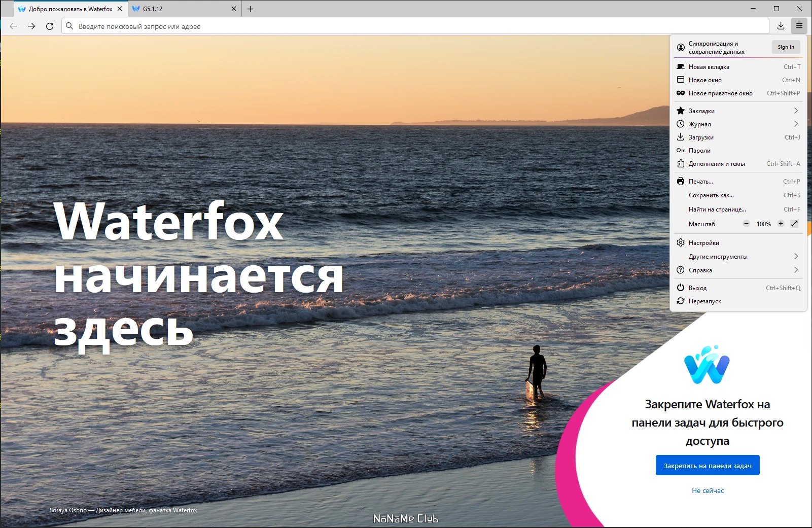Select Перезапуск menu entry
This screenshot has width=812, height=528.
(x=738, y=301)
